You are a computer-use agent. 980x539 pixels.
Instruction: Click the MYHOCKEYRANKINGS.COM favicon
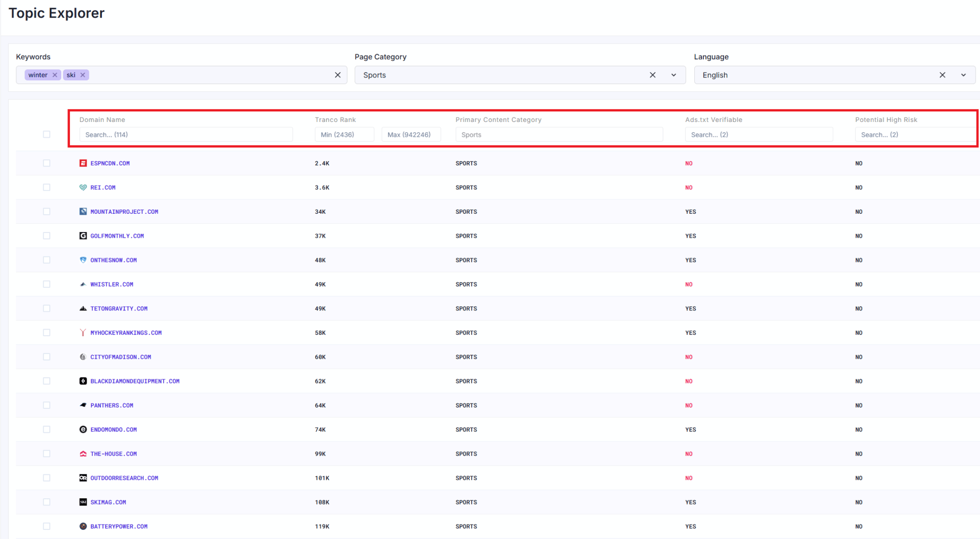[x=83, y=332]
